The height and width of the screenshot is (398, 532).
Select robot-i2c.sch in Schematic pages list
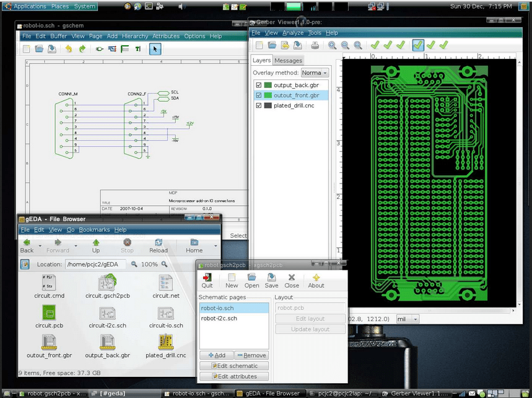click(x=219, y=319)
